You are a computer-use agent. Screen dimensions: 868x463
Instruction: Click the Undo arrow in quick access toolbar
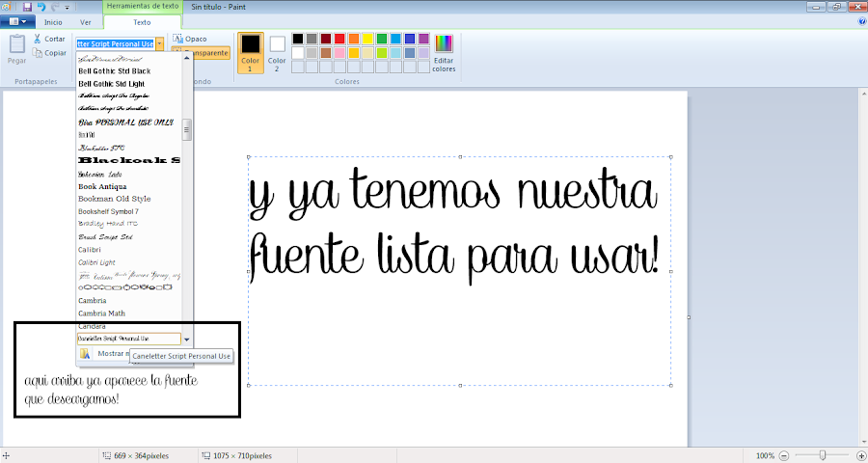(41, 7)
